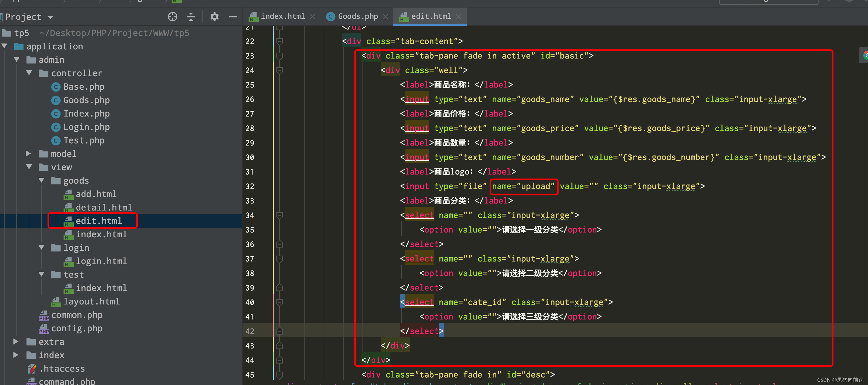Close the edit.html editor tab
Image resolution: width=868 pixels, height=385 pixels.
458,16
